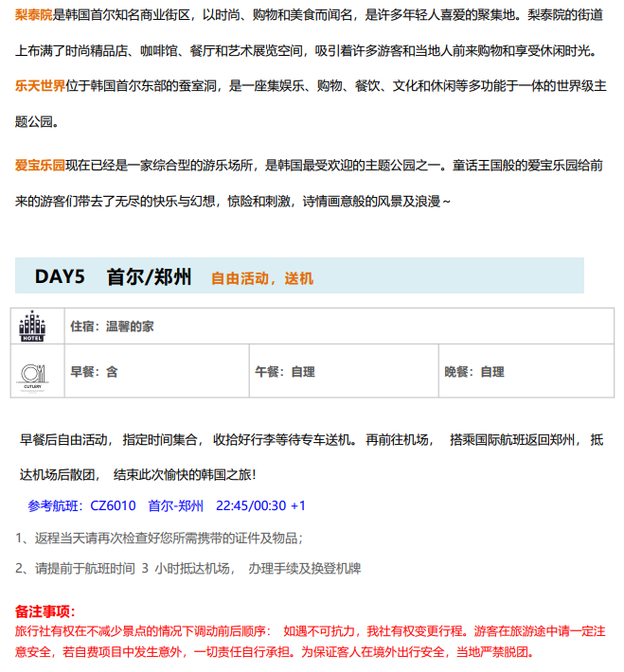This screenshot has height=672, width=624.
Task: Click the 晚餐：自理 cell
Action: [x=474, y=372]
